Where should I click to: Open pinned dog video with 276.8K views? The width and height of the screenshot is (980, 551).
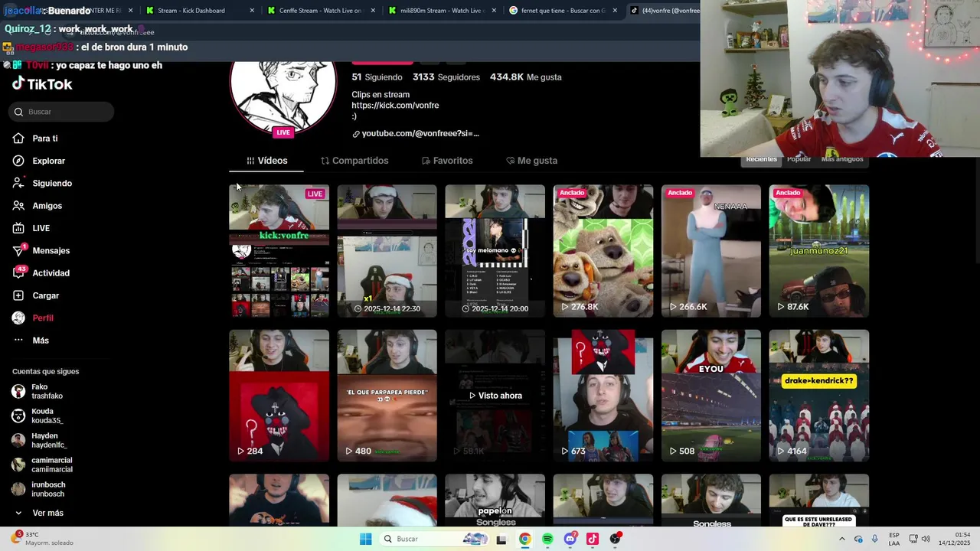[x=603, y=251]
